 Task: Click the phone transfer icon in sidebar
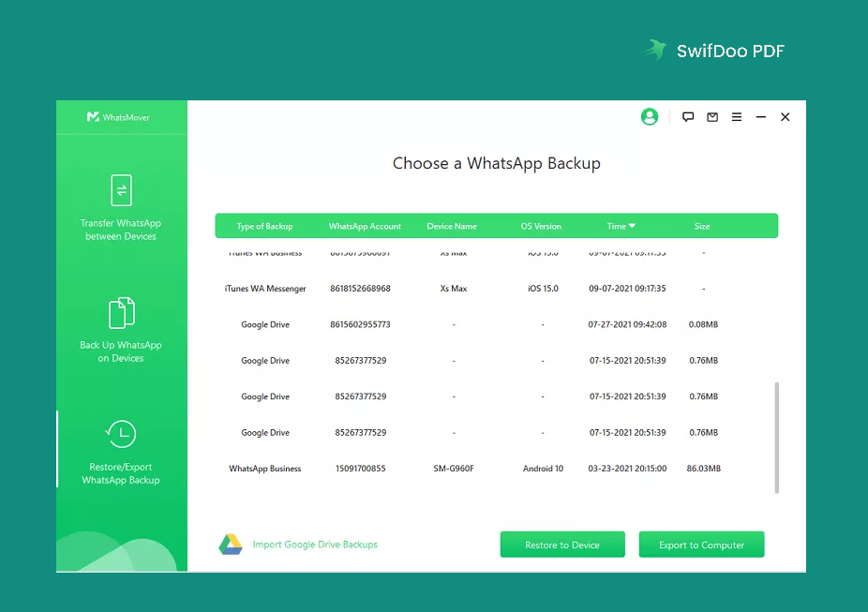pos(121,190)
